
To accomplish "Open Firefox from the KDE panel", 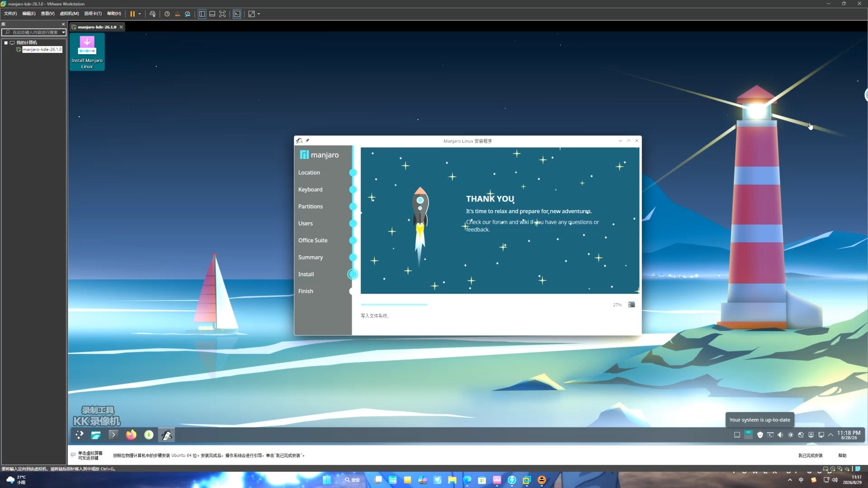I will [131, 435].
